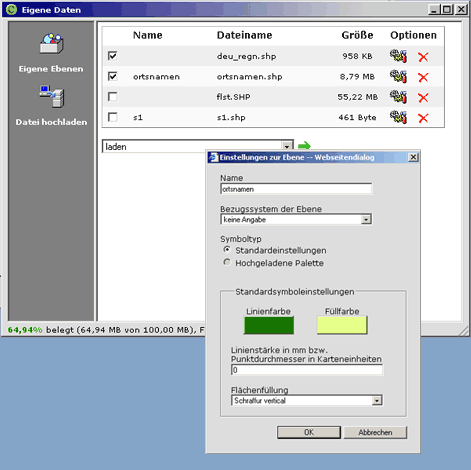This screenshot has height=470, width=471.
Task: Open Flächenfüllung dropdown
Action: (307, 400)
